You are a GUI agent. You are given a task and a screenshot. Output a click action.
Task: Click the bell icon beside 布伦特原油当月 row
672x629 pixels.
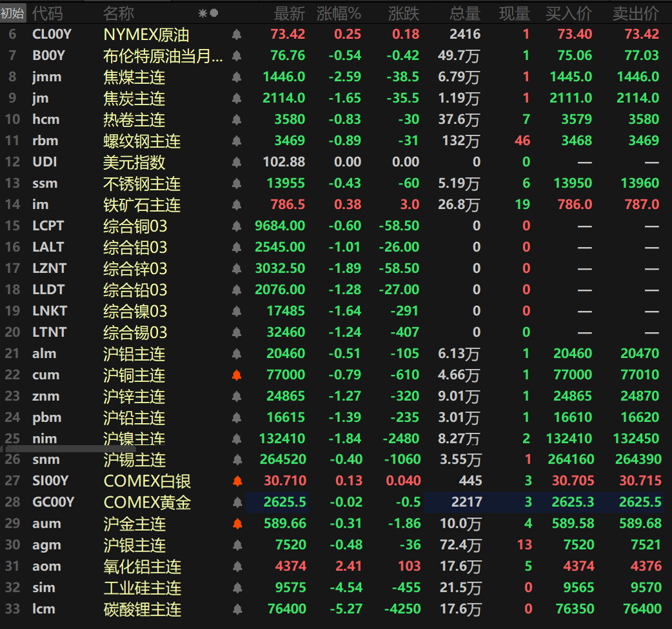(236, 55)
